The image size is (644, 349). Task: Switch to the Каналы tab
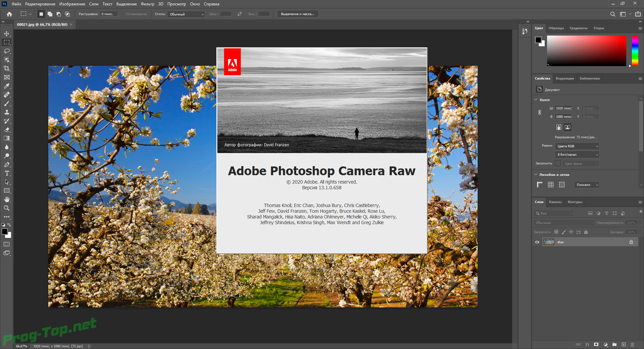[555, 202]
